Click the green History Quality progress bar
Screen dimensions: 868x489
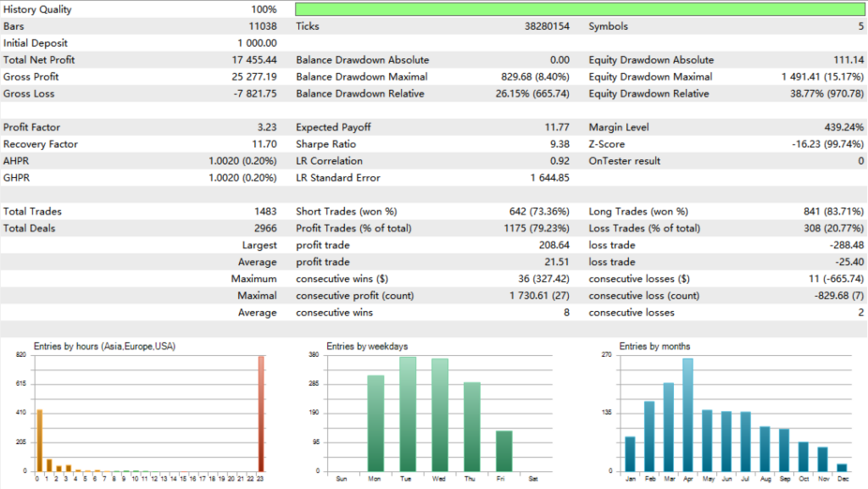pyautogui.click(x=580, y=8)
